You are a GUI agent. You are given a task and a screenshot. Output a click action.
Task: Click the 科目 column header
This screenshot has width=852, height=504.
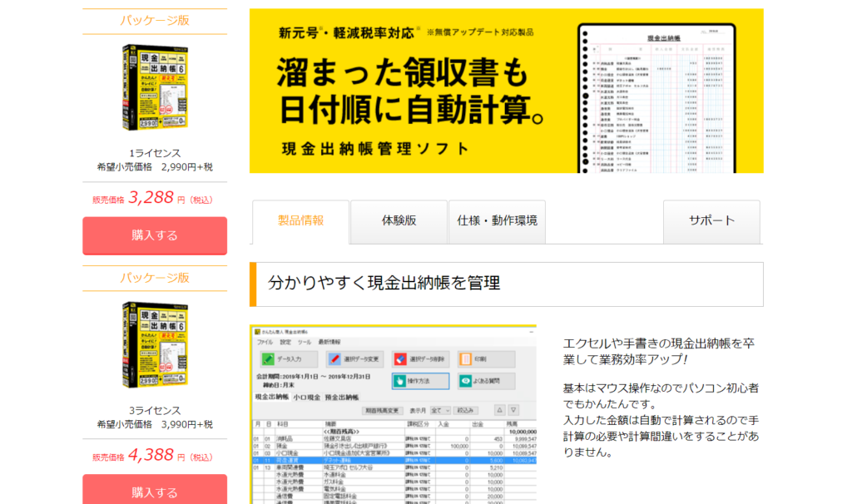pos(283,424)
